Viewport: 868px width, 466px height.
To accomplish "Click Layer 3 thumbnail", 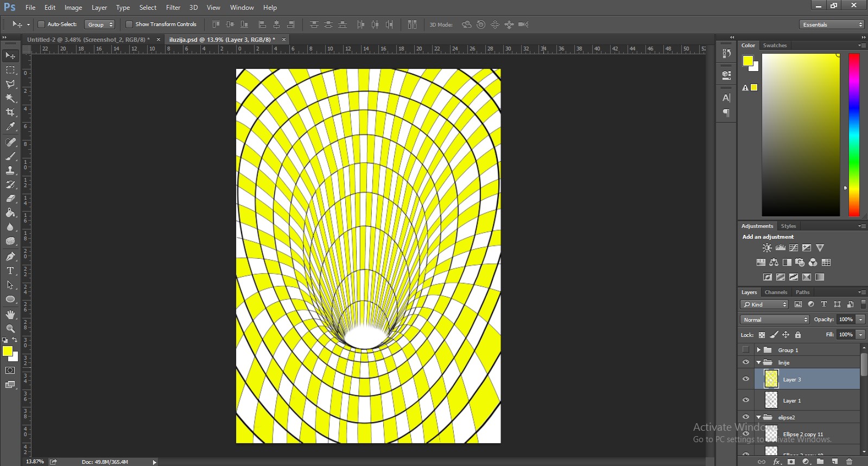I will 771,379.
